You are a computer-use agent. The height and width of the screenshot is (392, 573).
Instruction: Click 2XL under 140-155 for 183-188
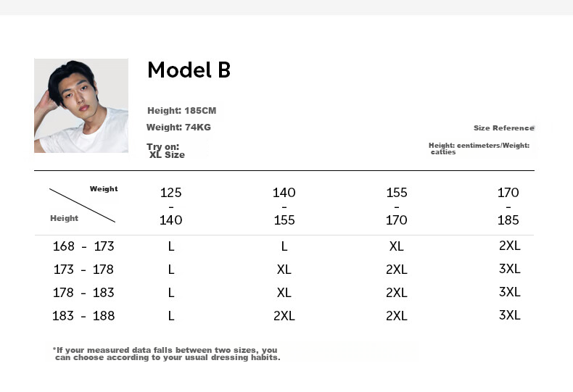pyautogui.click(x=284, y=316)
